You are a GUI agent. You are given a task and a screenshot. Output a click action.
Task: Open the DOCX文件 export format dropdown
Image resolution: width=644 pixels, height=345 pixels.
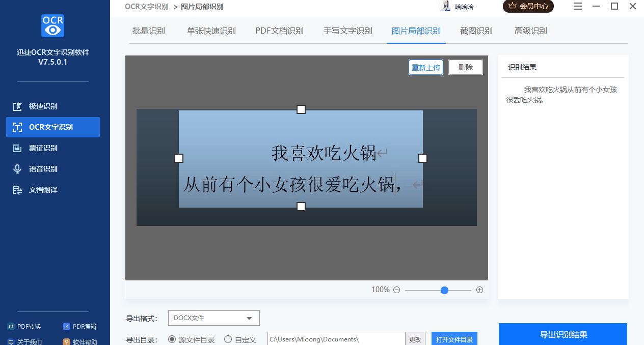[213, 318]
